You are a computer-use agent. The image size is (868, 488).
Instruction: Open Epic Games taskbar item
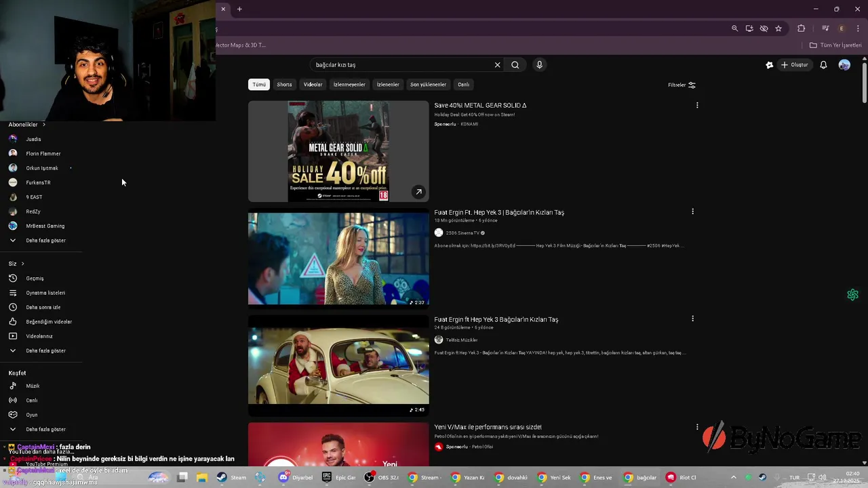coord(339,477)
